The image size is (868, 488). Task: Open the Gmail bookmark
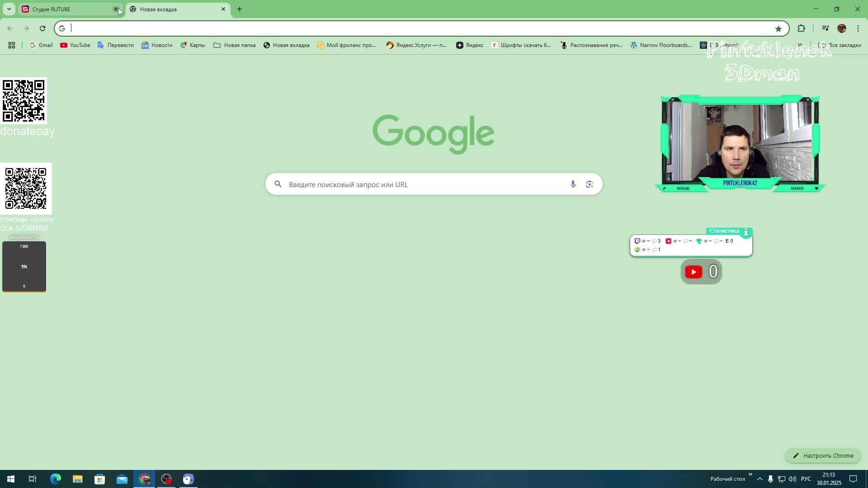pos(41,45)
